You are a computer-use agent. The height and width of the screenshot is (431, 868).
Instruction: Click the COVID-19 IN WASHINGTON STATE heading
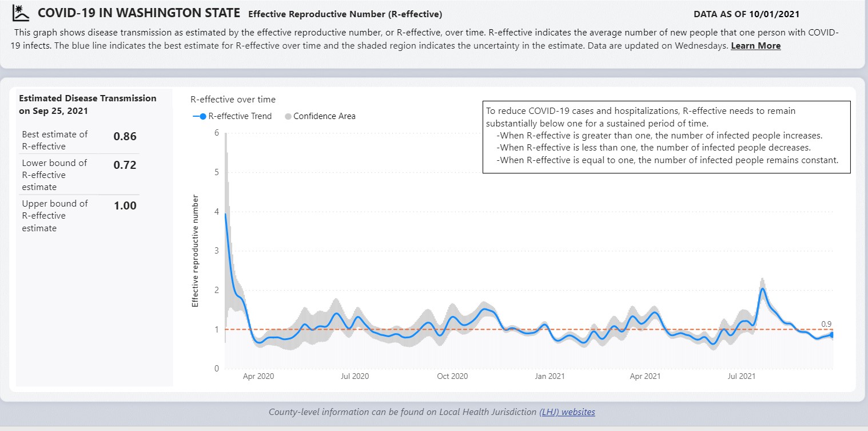tap(139, 13)
